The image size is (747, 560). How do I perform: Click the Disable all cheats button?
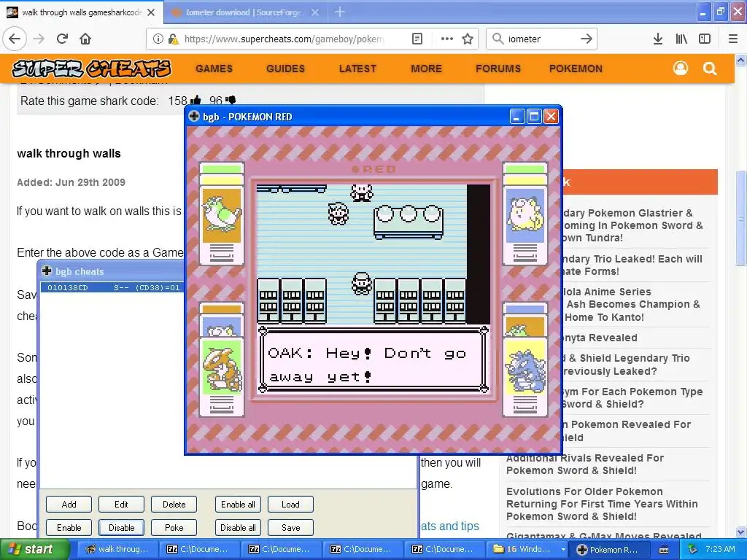click(x=238, y=528)
